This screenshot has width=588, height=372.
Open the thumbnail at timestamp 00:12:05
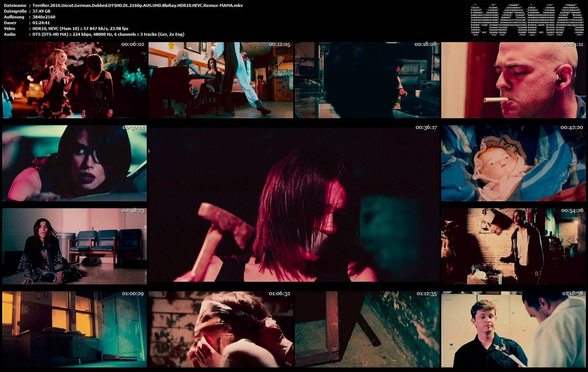point(220,80)
